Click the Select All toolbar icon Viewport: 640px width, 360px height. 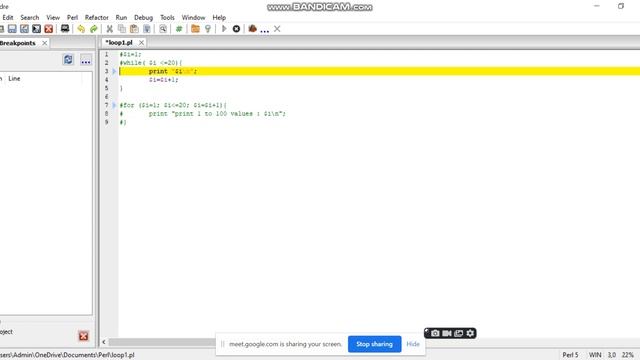pyautogui.click(x=147, y=29)
